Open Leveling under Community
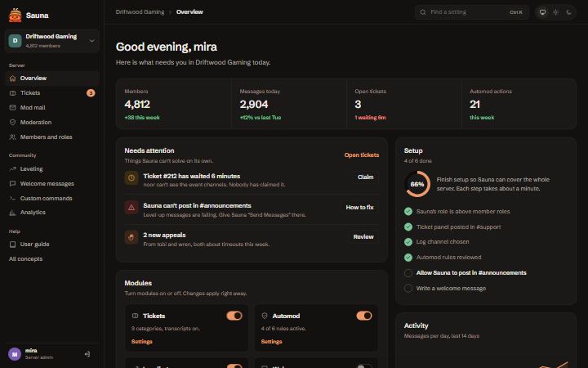588x368 pixels. click(52, 169)
